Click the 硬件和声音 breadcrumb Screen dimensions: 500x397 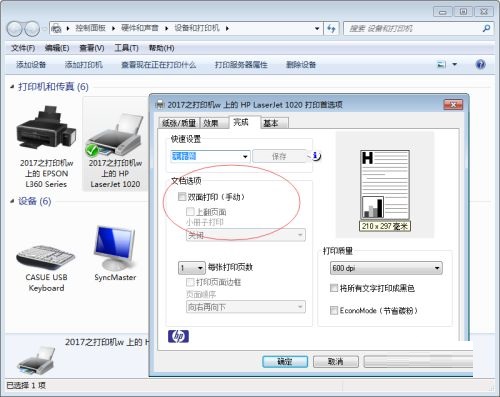pos(140,28)
